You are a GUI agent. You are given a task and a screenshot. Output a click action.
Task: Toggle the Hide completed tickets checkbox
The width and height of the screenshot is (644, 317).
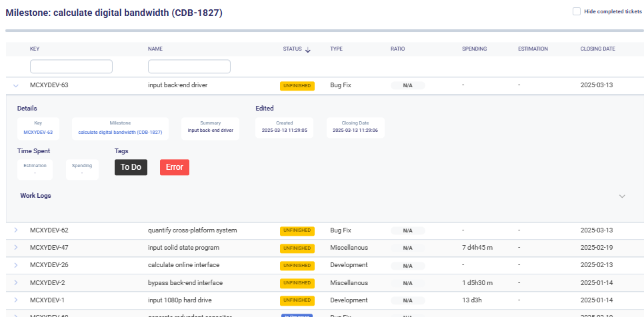coord(577,11)
